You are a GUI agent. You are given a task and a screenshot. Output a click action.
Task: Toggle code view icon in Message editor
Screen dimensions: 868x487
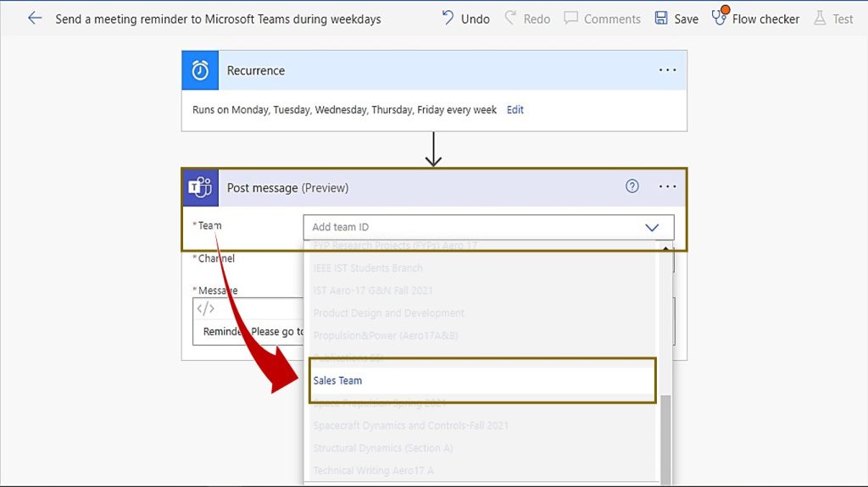[x=205, y=309]
